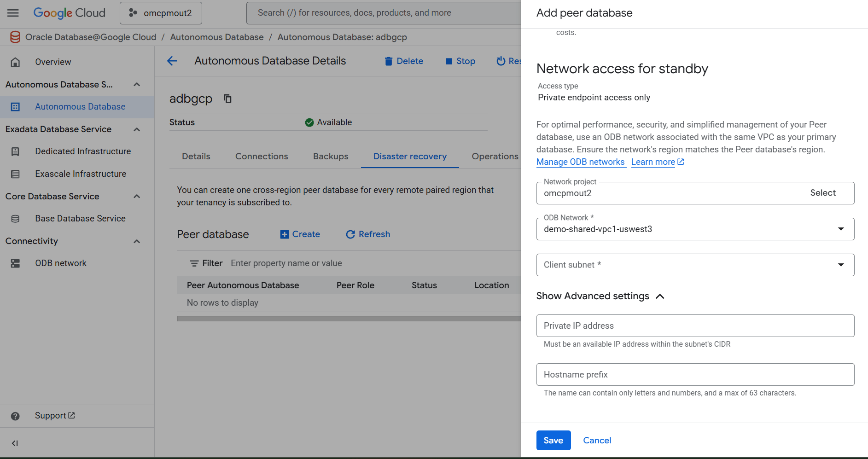Select ODB network in the sidebar

(60, 263)
